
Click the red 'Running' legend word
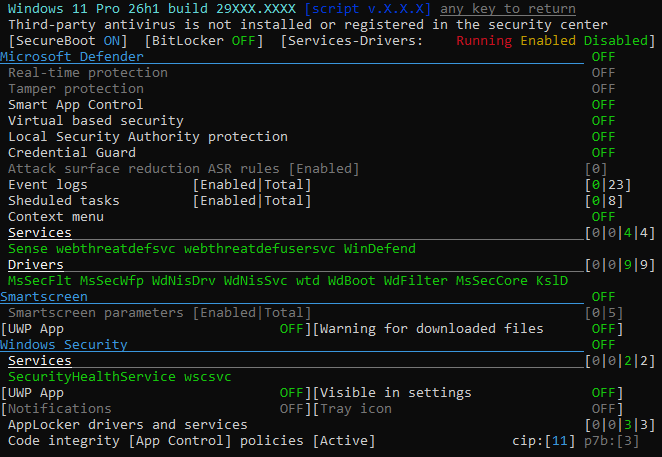tap(484, 41)
